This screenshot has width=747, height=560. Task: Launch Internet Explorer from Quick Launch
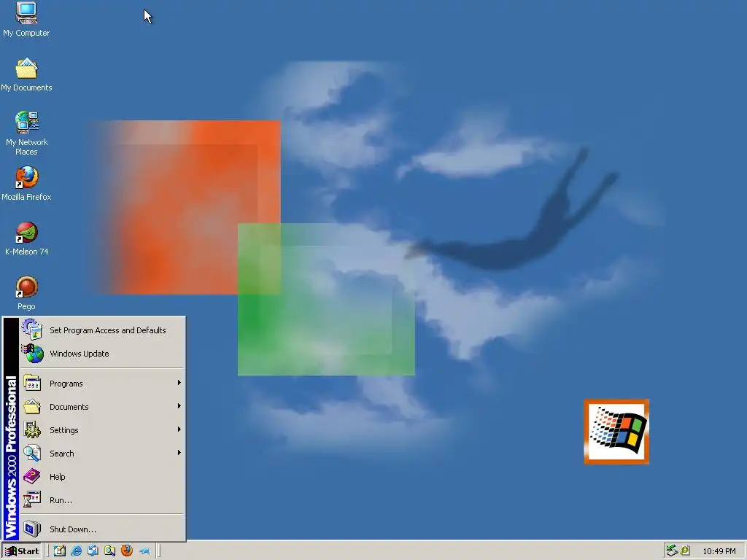coord(76,551)
